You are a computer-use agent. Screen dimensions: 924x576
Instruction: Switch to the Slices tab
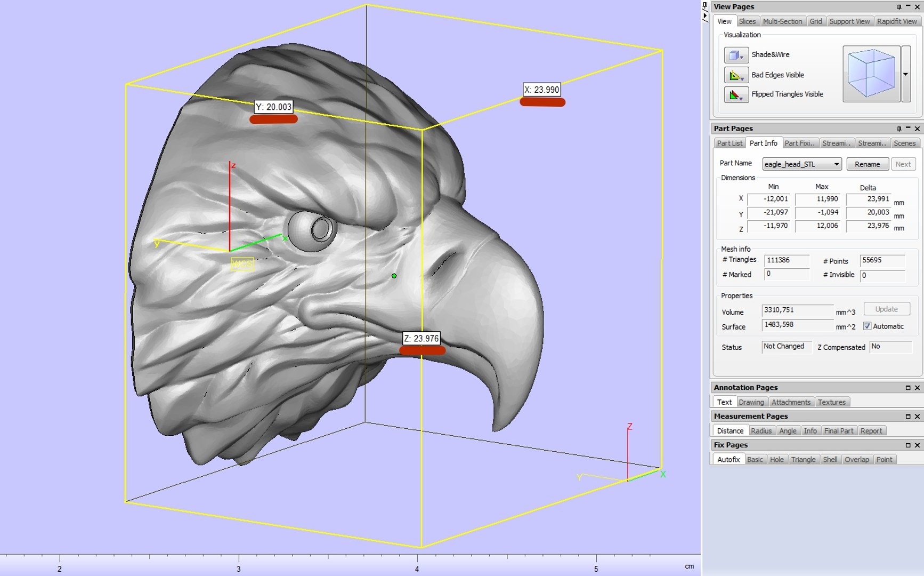click(x=747, y=22)
